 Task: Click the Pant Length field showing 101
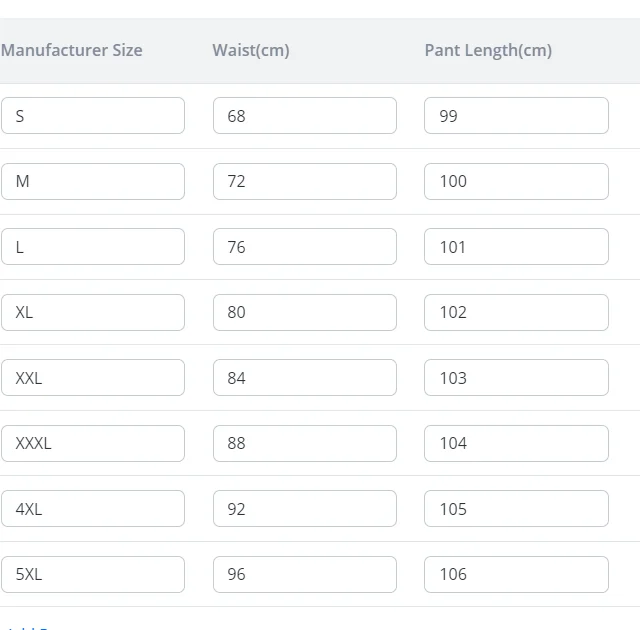tap(516, 247)
